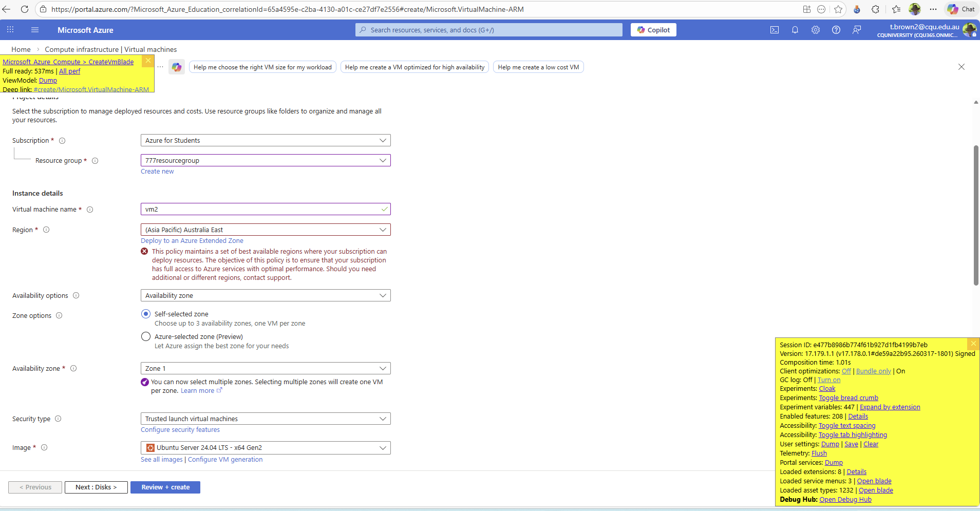Viewport: 980px width, 511px height.
Task: Open the Azure portal waffle menu
Action: (x=10, y=30)
